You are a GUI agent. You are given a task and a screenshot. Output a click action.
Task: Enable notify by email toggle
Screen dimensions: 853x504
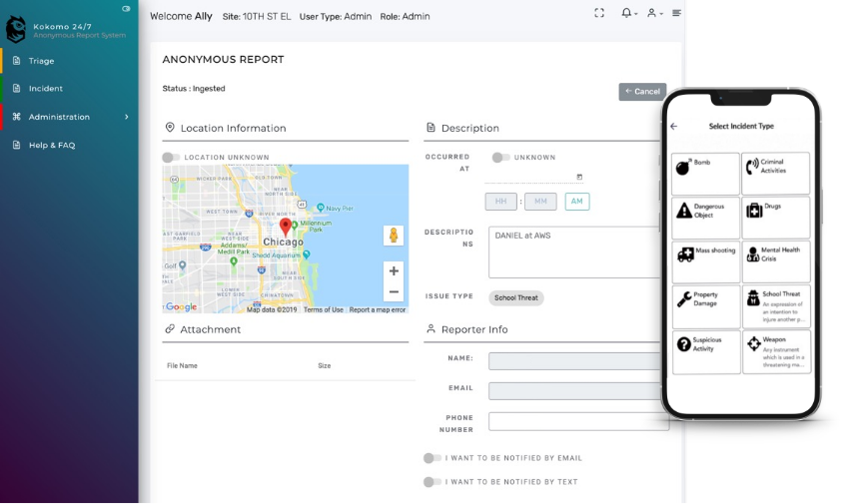[x=431, y=458]
